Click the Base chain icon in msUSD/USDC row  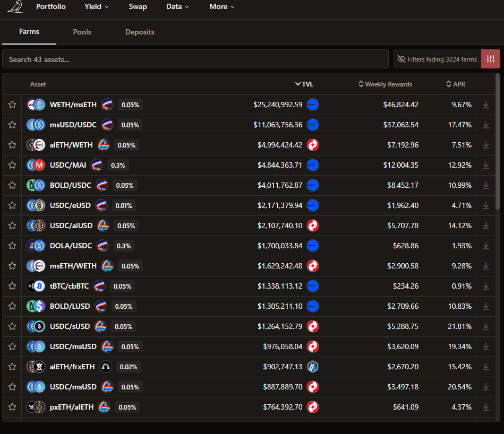(x=313, y=125)
